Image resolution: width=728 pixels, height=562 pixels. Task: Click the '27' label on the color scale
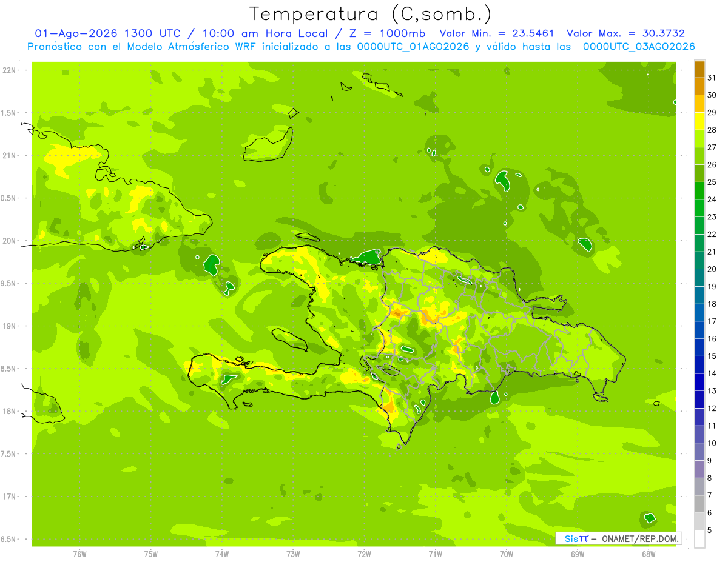point(712,147)
